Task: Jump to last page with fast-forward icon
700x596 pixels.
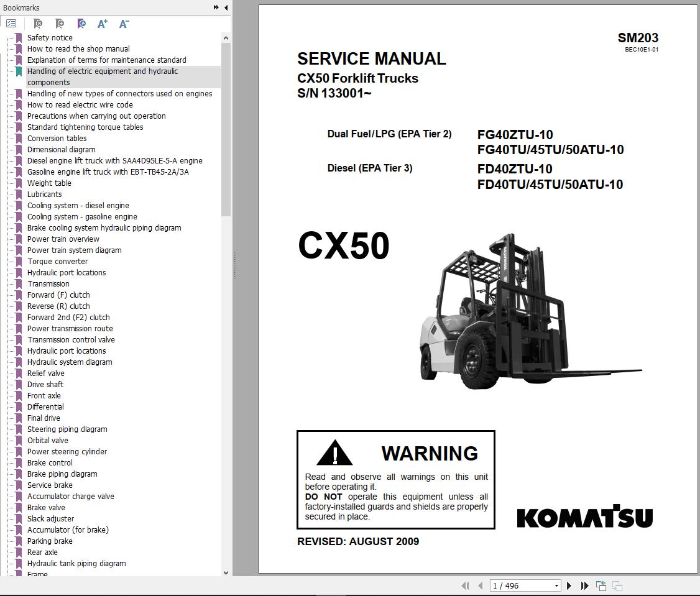Action: pyautogui.click(x=584, y=585)
